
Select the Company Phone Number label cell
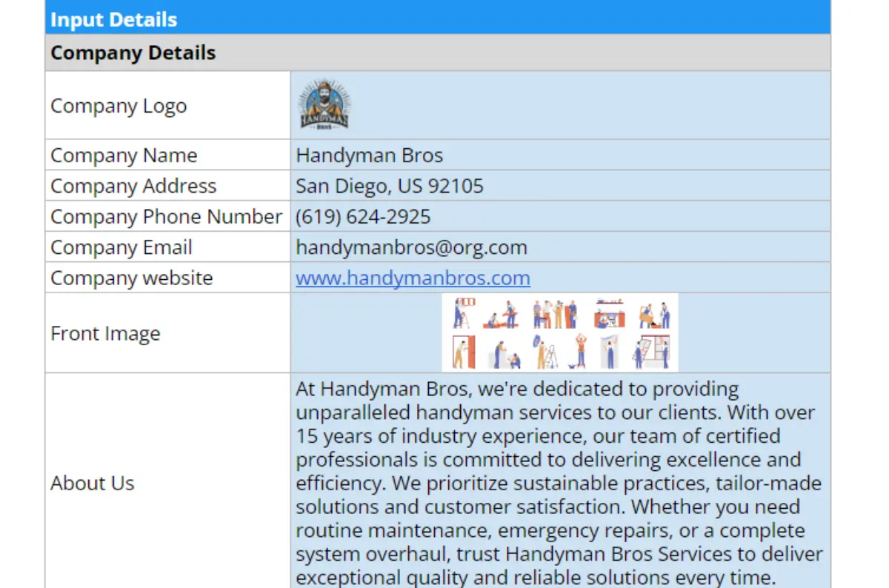click(167, 216)
